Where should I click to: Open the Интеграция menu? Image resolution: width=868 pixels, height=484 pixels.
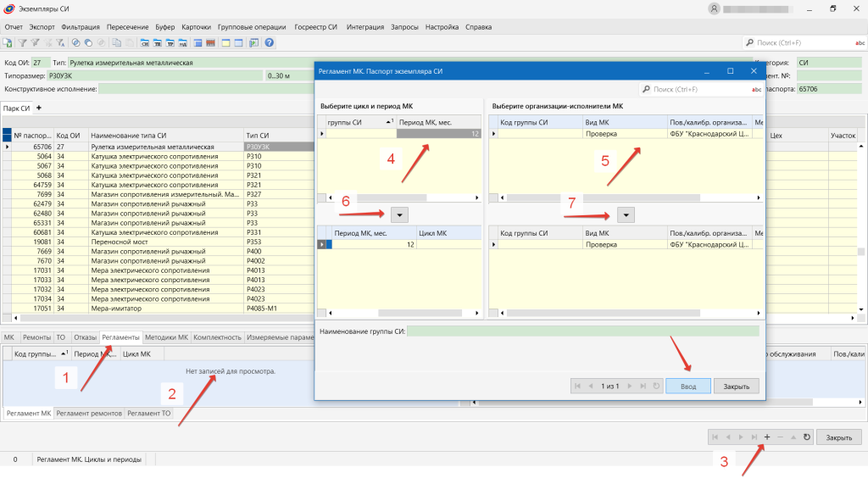365,26
